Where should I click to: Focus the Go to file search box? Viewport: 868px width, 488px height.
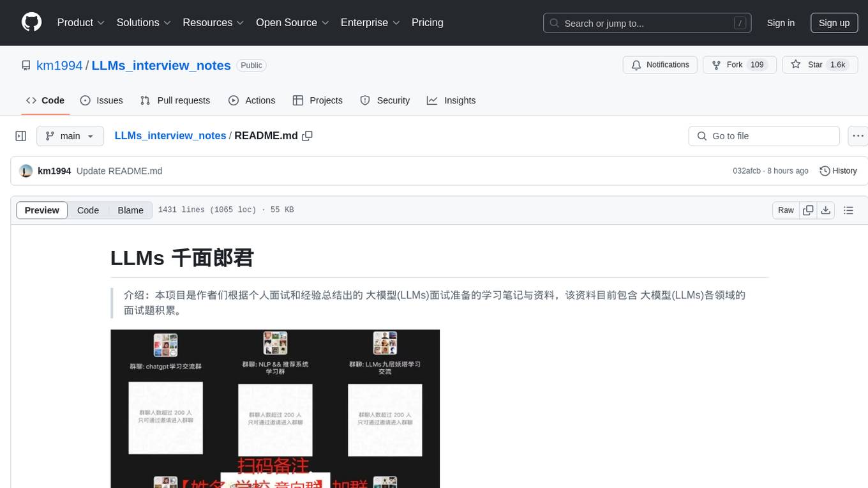(764, 136)
